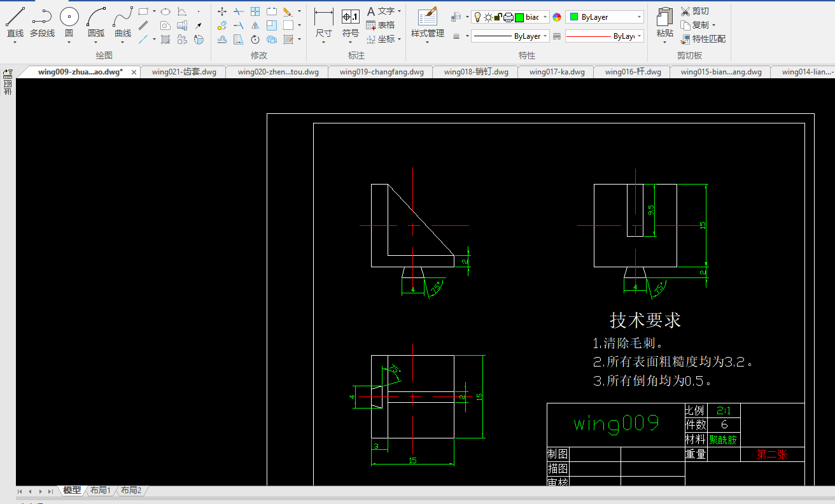The image size is (835, 504).
Task: Click 特性匹配 (Match Properties) button
Action: tap(703, 39)
